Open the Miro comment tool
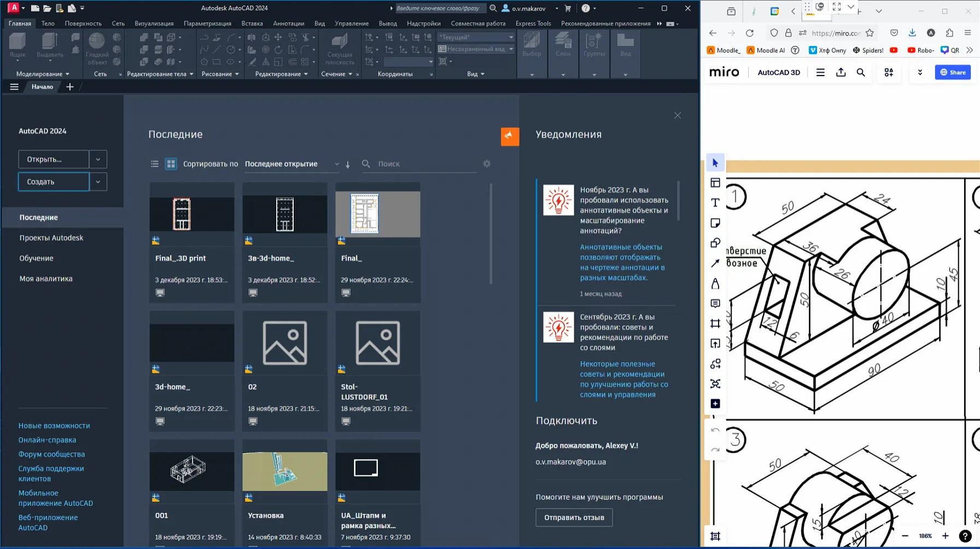This screenshot has width=980, height=549. (x=715, y=303)
